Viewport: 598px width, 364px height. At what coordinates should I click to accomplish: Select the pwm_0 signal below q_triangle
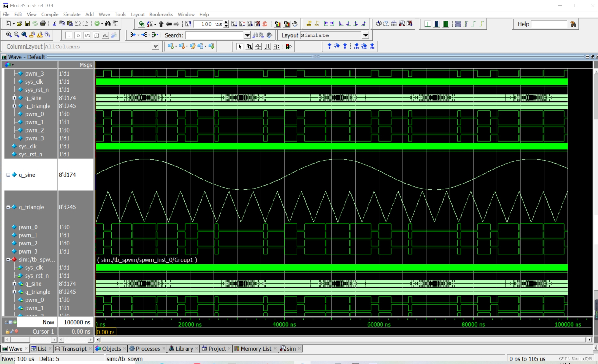(28, 227)
